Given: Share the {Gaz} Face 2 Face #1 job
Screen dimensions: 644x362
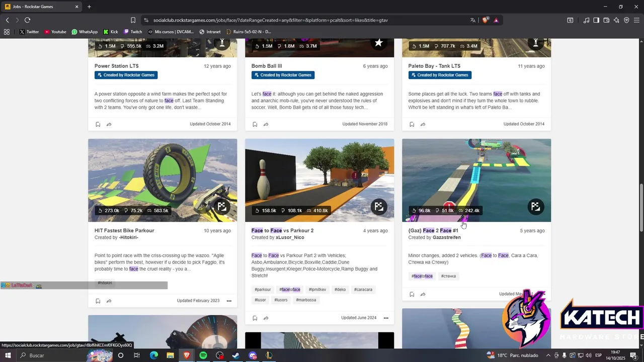Looking at the screenshot, I should tap(423, 294).
